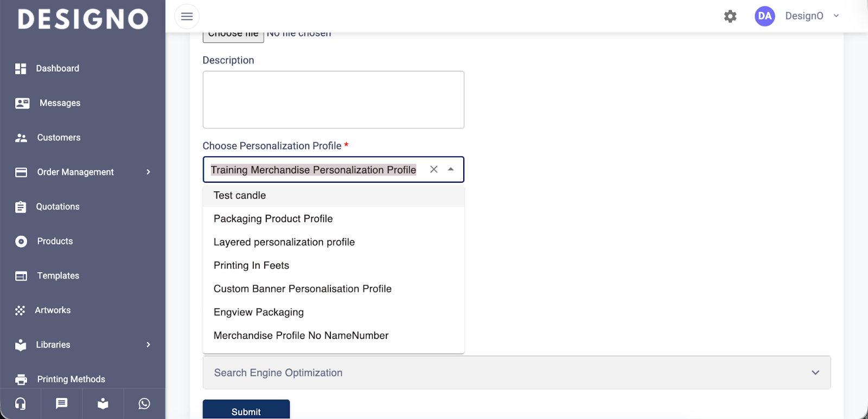Screen dimensions: 868x419
Task: Click the DA user avatar
Action: pos(764,16)
